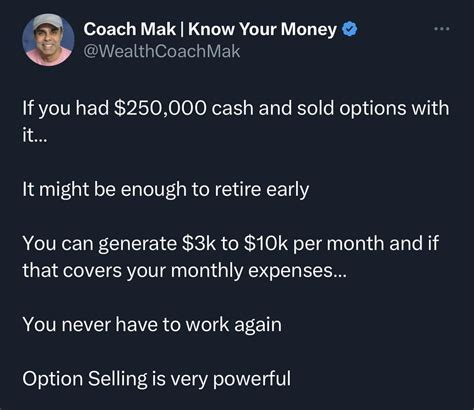Click the word "powerful" in last line
The image size is (474, 410).
point(252,379)
